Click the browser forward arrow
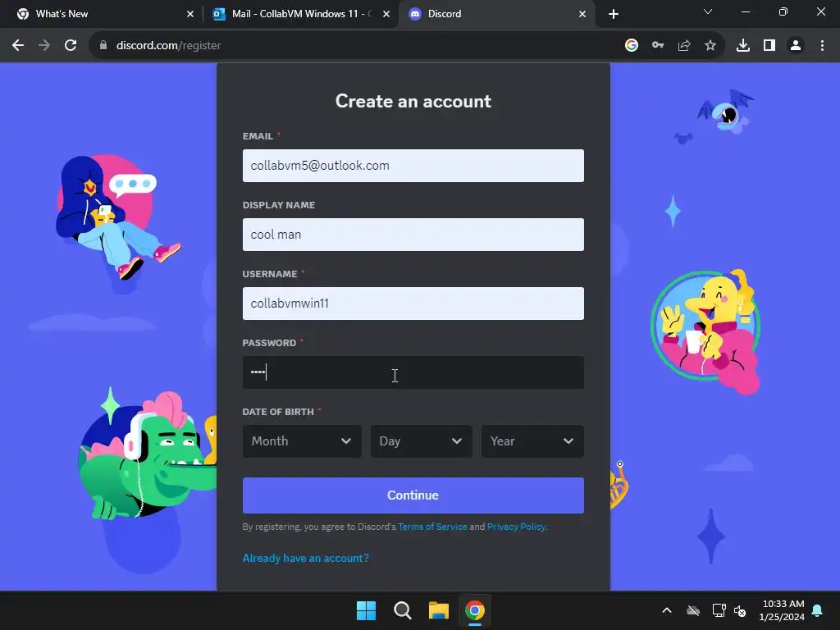This screenshot has height=630, width=840. [x=44, y=46]
